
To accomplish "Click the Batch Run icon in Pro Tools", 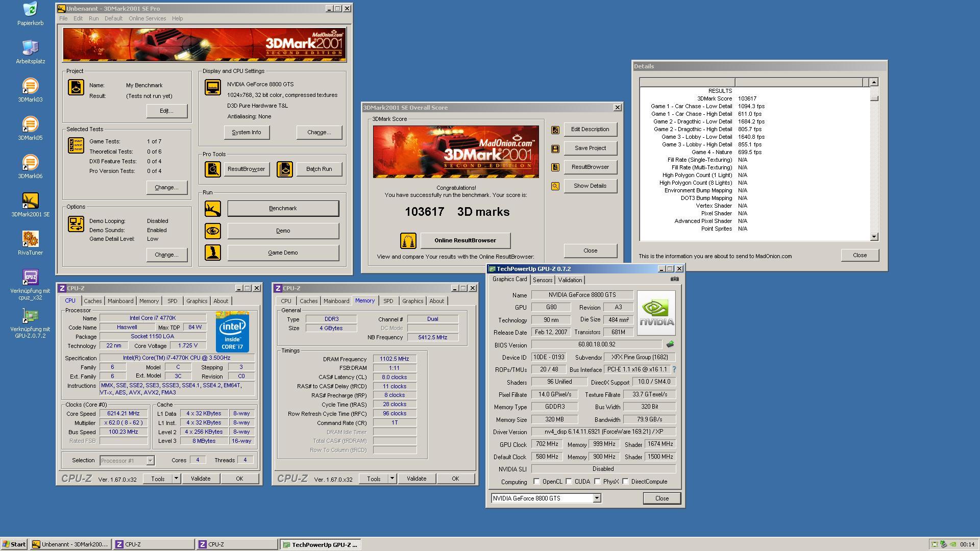I will pyautogui.click(x=285, y=169).
